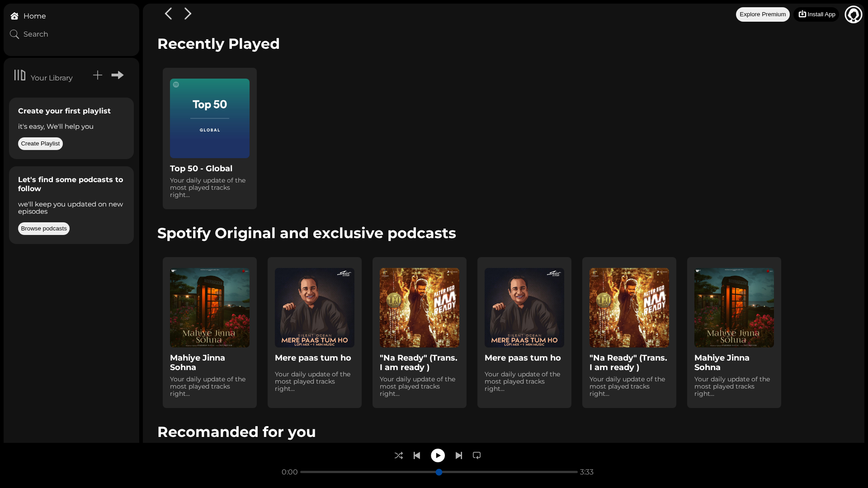
Task: Click the Top 50 - Global card title
Action: (201, 169)
